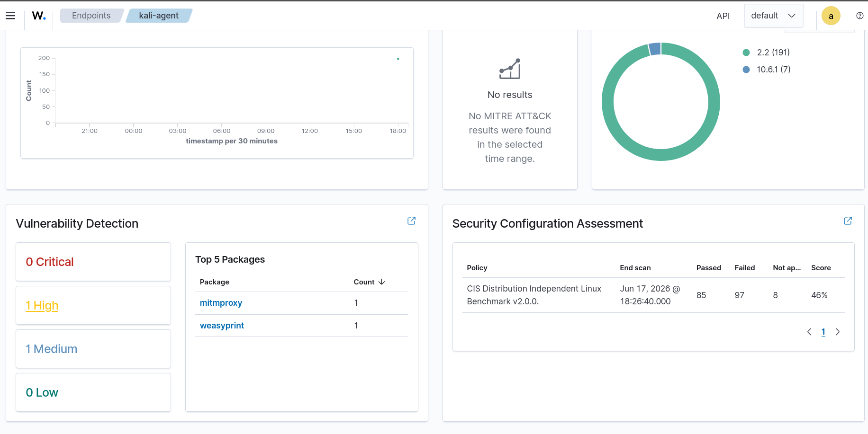Open the API link in header
Viewport: 868px width, 434px height.
tap(723, 16)
